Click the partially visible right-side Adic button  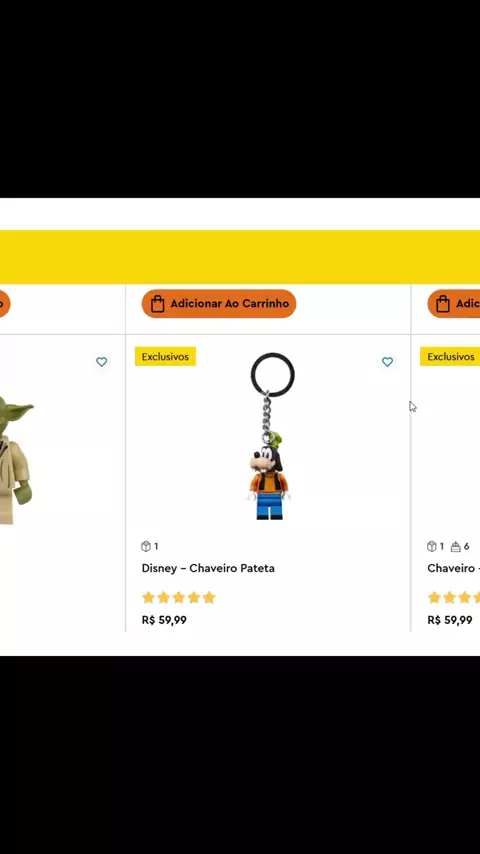click(454, 303)
